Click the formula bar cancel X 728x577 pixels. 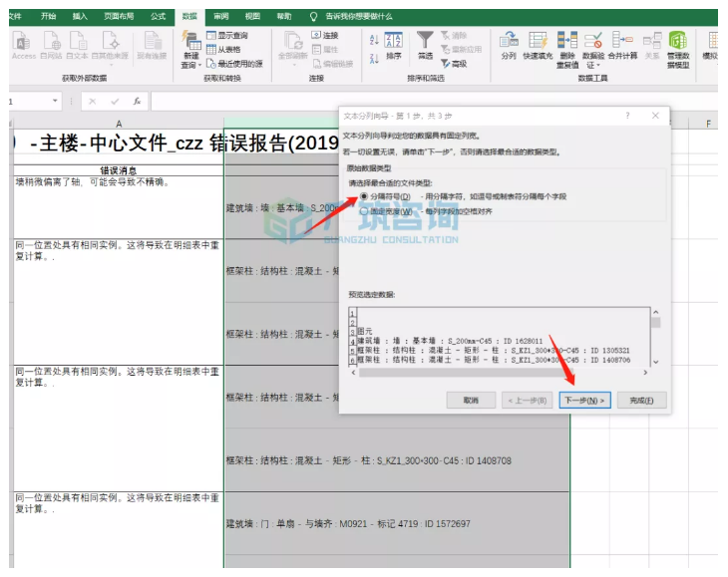(x=93, y=101)
